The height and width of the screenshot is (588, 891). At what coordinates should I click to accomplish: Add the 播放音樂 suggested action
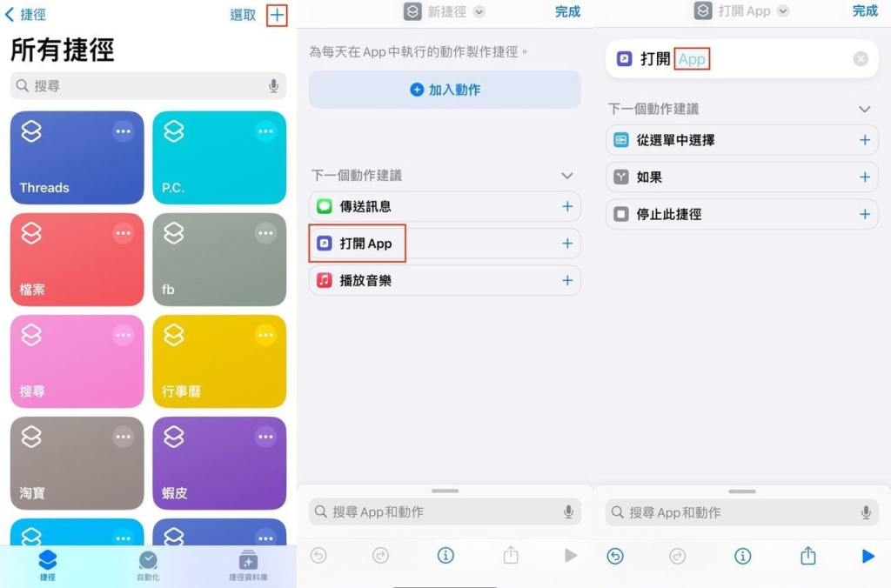pyautogui.click(x=567, y=281)
